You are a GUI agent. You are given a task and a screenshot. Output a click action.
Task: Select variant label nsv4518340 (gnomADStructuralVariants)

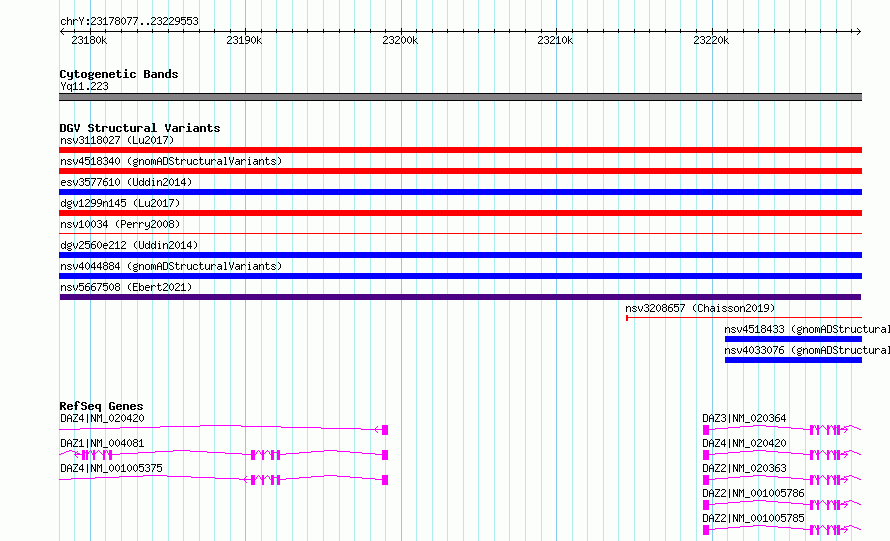pos(171,161)
